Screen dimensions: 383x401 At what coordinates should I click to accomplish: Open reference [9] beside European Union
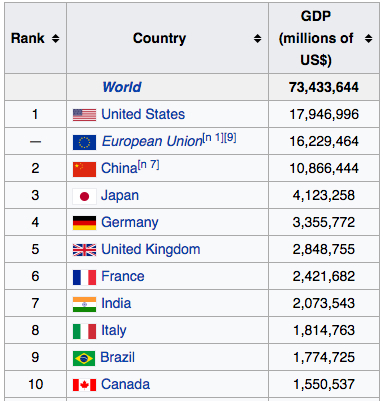[x=230, y=138]
